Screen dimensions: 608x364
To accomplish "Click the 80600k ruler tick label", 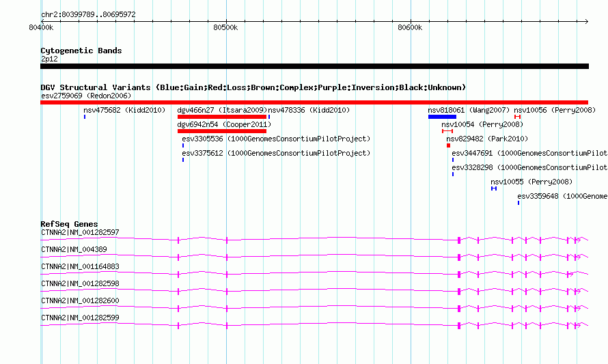I will click(x=411, y=27).
